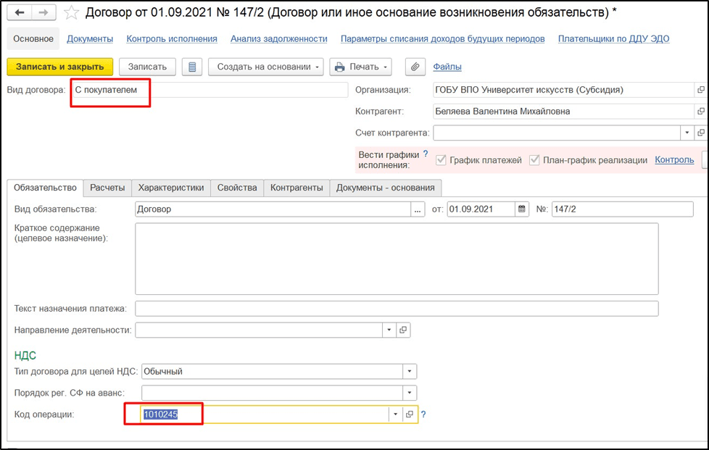Open the Создать на основании dropdown menu
Viewport: 709px width, 450px height.
click(x=266, y=67)
